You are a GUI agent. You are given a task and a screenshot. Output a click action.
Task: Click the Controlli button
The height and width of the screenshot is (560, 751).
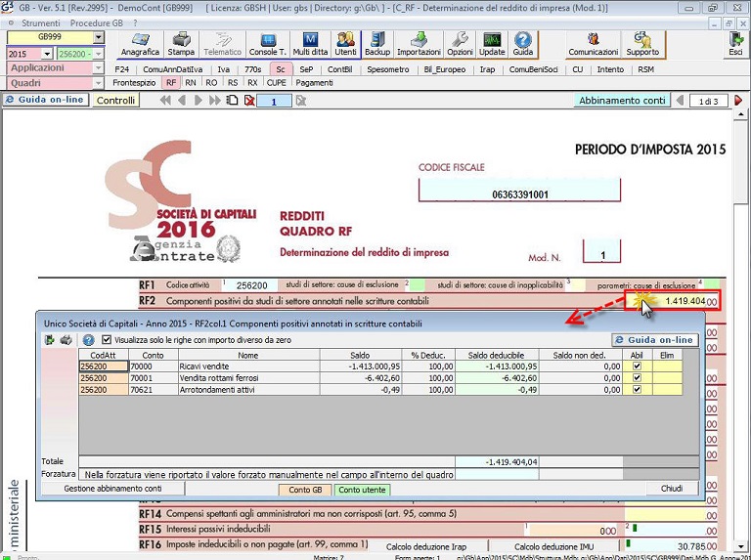pos(116,100)
